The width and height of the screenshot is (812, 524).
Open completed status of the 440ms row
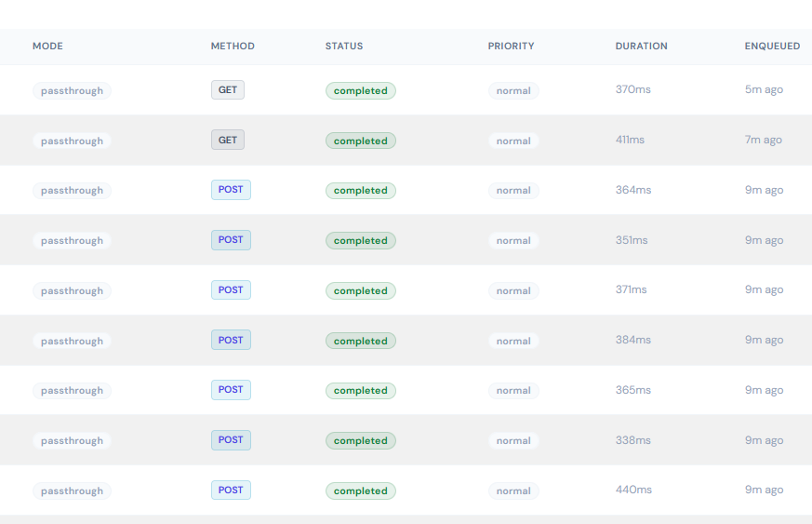click(x=361, y=490)
